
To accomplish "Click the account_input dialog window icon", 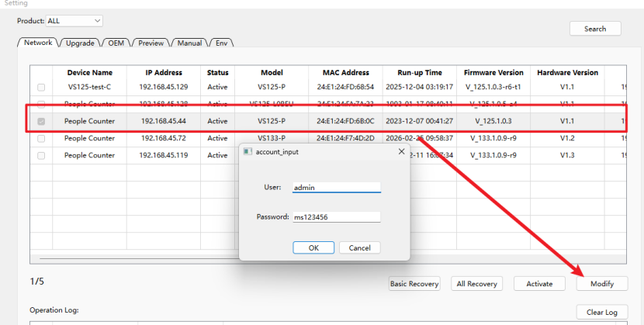I will pyautogui.click(x=248, y=151).
